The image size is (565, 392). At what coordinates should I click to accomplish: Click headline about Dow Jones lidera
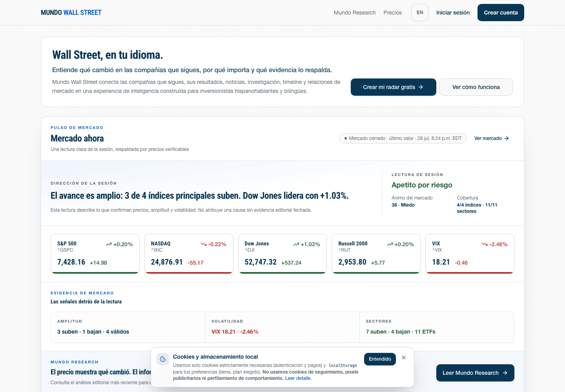click(x=200, y=196)
